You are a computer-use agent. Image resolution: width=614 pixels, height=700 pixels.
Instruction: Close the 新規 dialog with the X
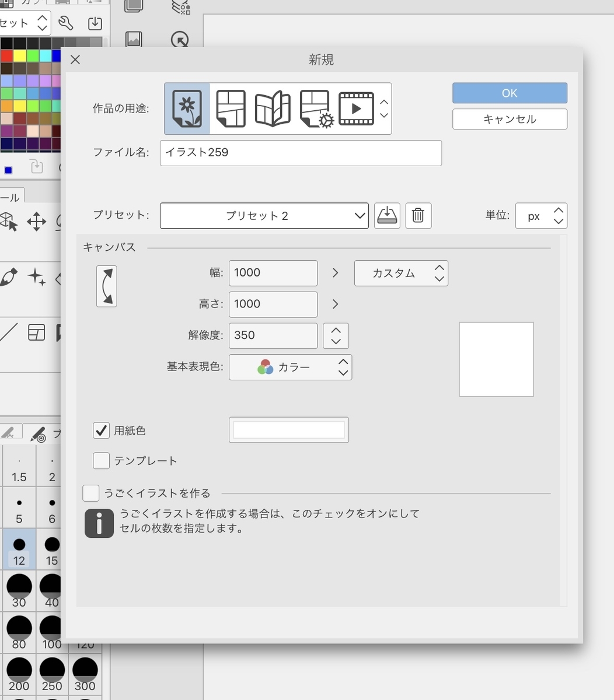(75, 60)
